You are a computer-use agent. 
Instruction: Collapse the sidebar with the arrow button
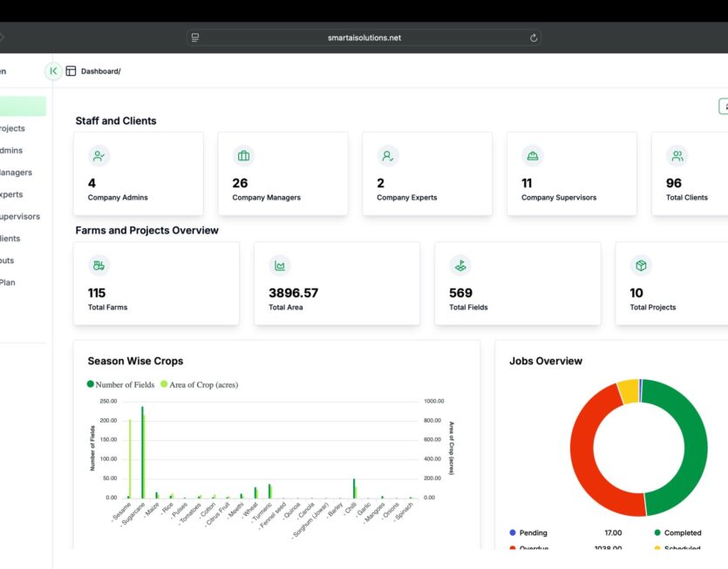[53, 71]
